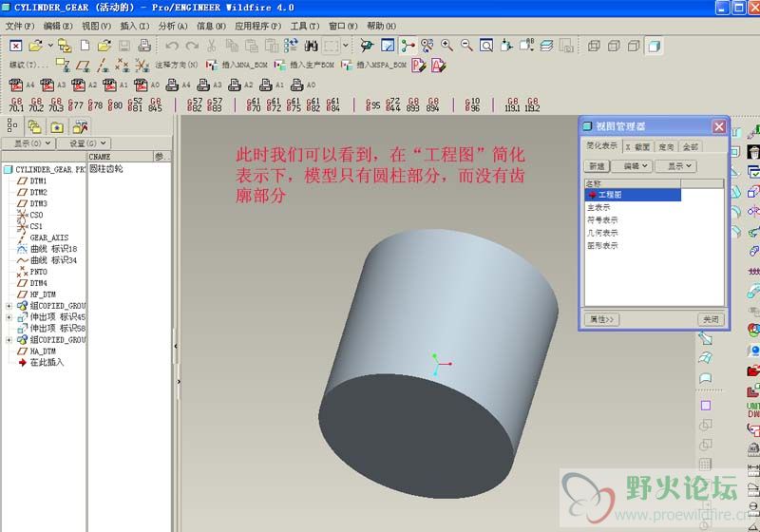Viewport: 760px width, 532px height.
Task: Click the CNAME column header
Action: pyautogui.click(x=121, y=157)
